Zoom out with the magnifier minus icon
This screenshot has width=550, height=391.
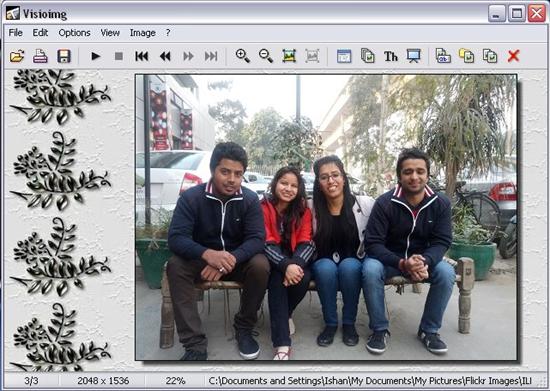[266, 56]
